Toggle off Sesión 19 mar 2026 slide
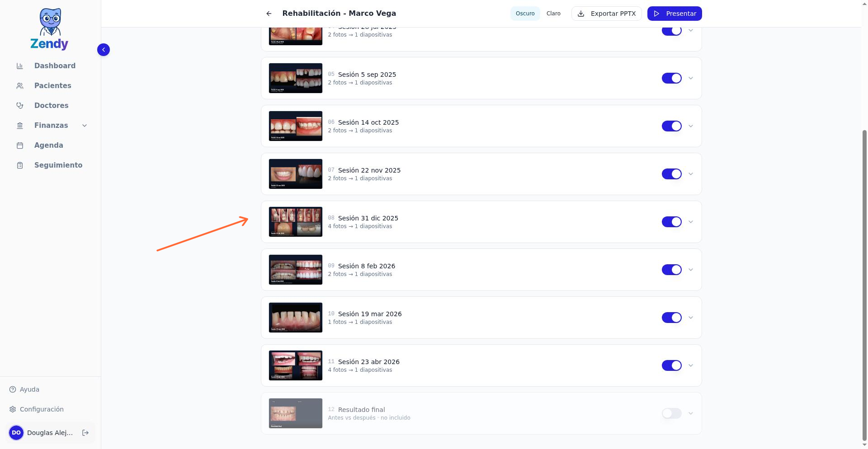The width and height of the screenshot is (868, 449). pyautogui.click(x=671, y=318)
